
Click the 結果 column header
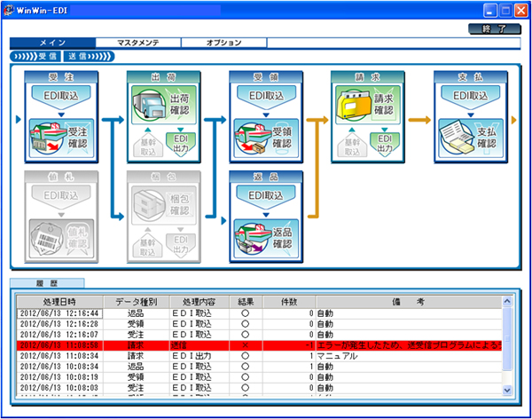(246, 302)
